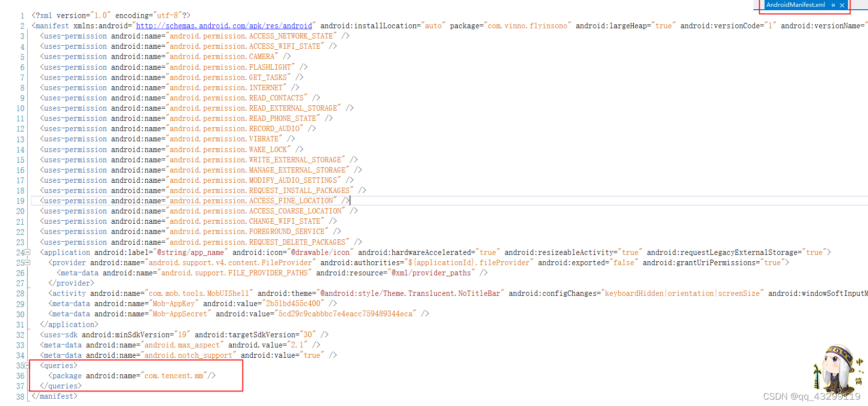Click the com.mob.tools.MobUIShell activity name

click(x=199, y=293)
